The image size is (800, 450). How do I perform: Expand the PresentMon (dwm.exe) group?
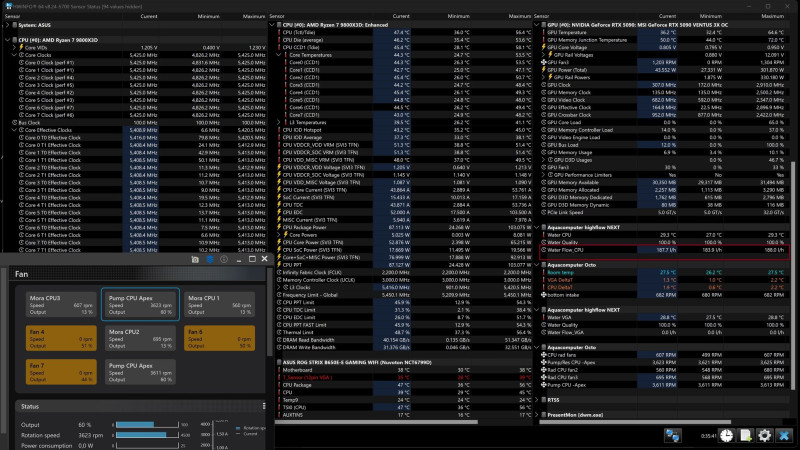click(537, 415)
